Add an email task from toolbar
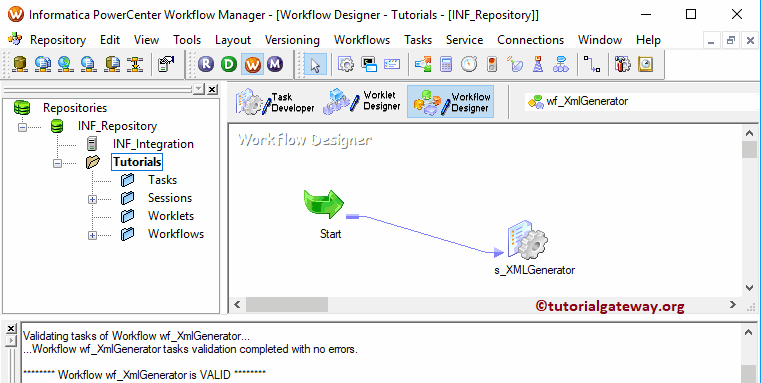The image size is (761, 383). [392, 65]
